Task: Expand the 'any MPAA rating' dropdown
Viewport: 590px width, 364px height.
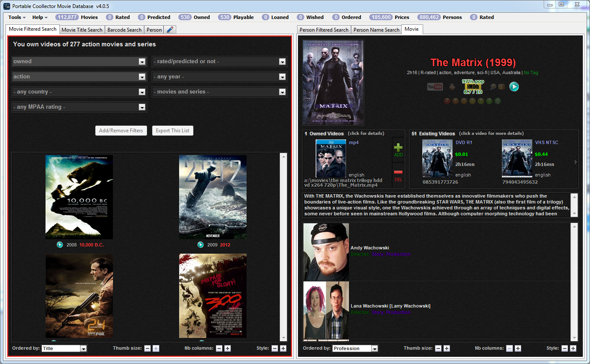Action: [x=79, y=107]
